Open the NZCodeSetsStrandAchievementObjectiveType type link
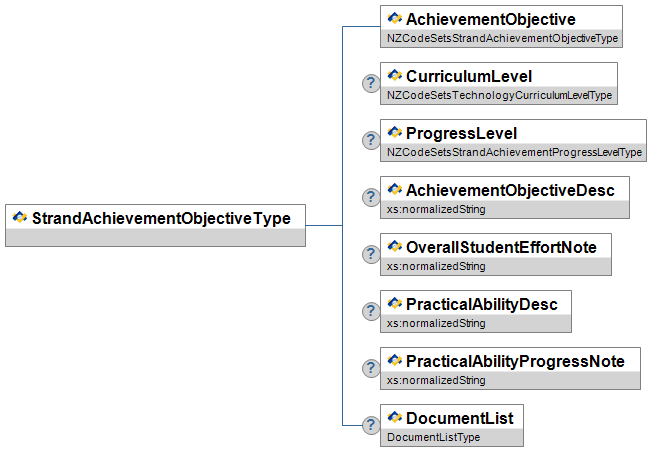This screenshot has height=451, width=669. pyautogui.click(x=502, y=39)
